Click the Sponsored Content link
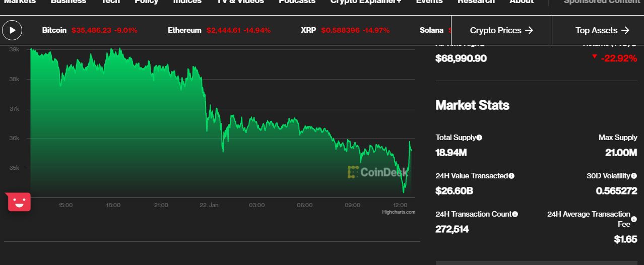This screenshot has width=644, height=265. [602, 2]
